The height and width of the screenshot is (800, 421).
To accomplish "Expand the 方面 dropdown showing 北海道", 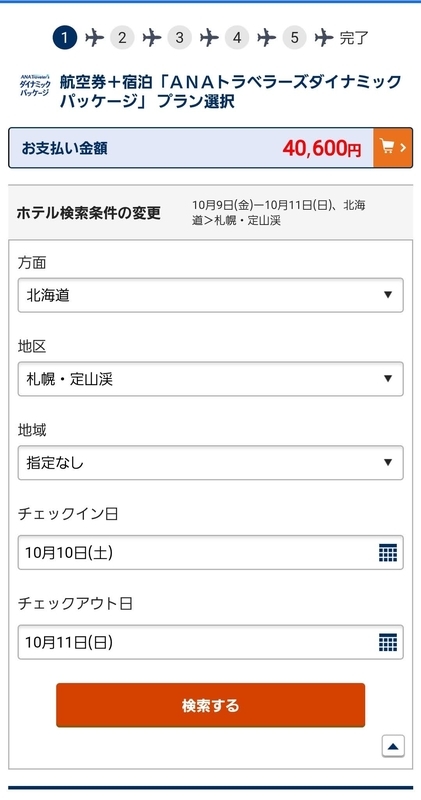I will coord(210,295).
